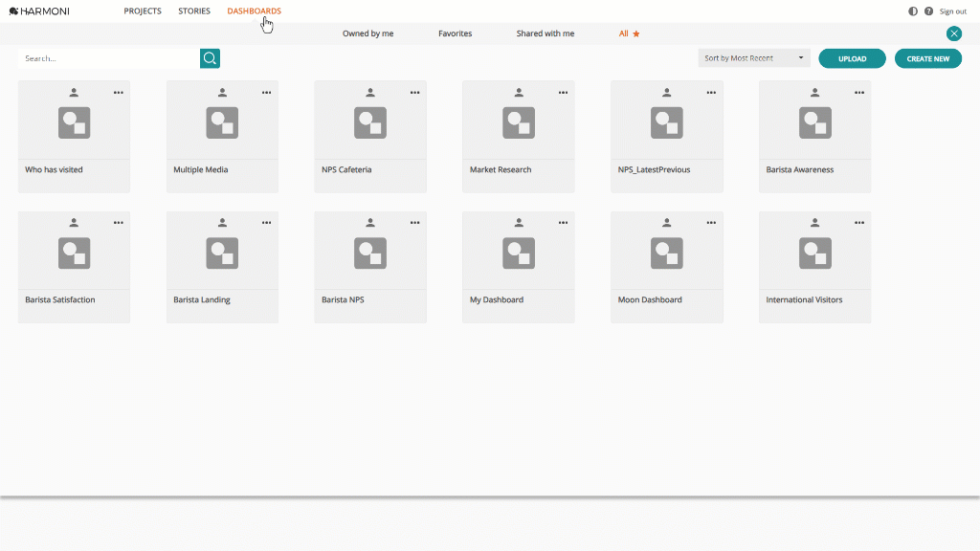Open the International Visitors dashboard thumbnail
980x551 pixels.
pyautogui.click(x=815, y=253)
